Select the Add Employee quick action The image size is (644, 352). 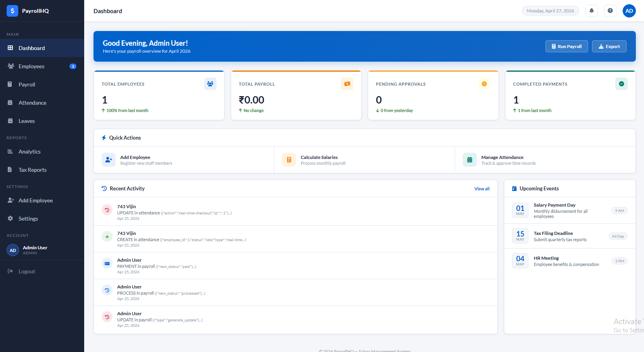[135, 160]
